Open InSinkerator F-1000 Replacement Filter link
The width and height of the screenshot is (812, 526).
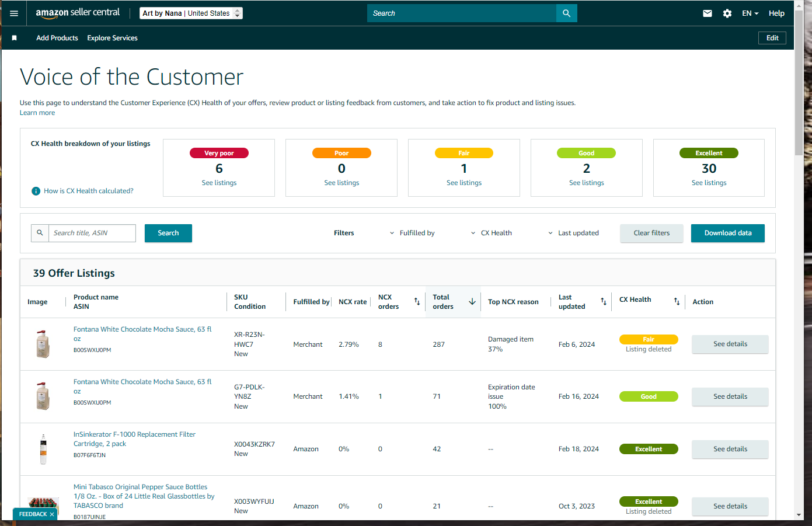[134, 439]
